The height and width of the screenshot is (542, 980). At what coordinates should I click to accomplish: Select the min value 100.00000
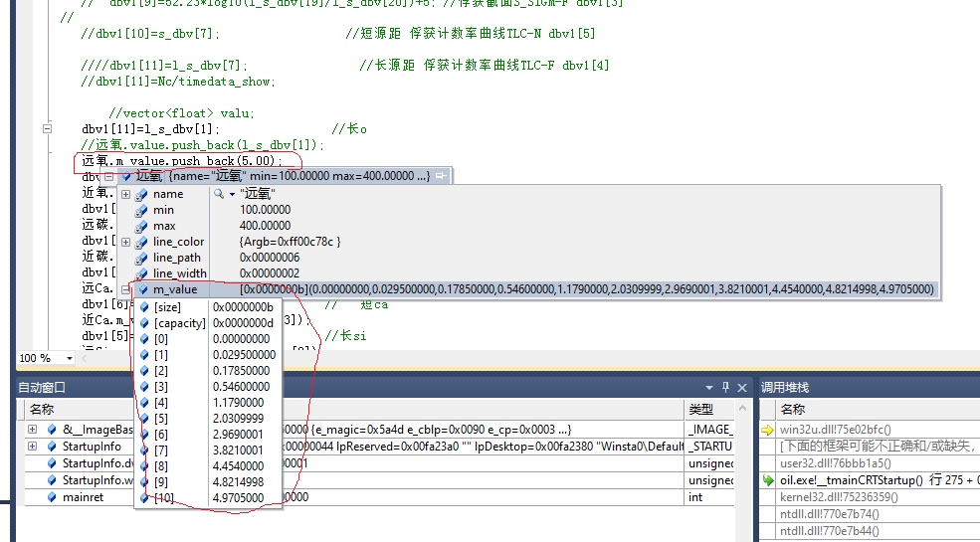(265, 210)
